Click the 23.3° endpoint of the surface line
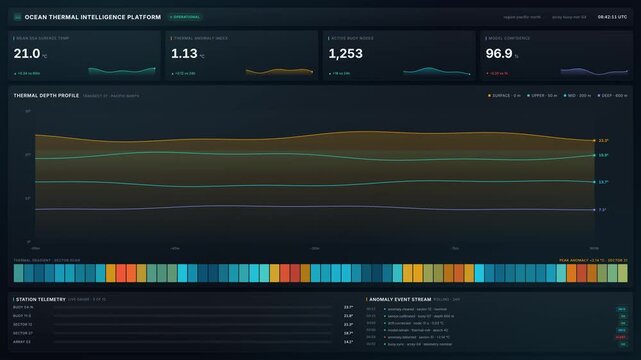This screenshot has height=360, width=641. (594, 141)
